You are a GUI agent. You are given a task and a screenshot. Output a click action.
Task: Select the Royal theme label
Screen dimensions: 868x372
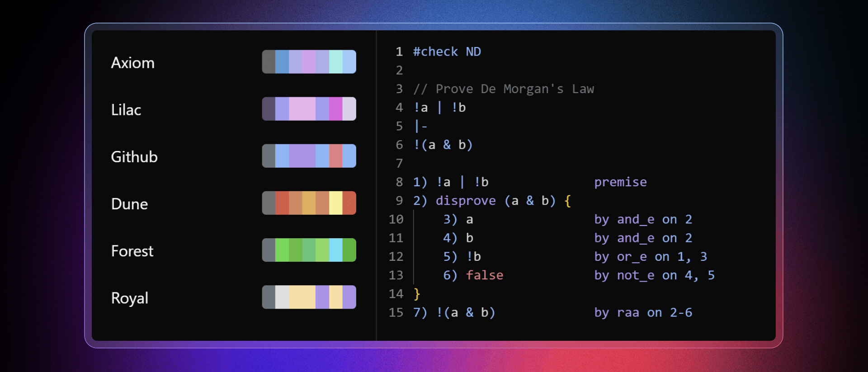pyautogui.click(x=130, y=298)
